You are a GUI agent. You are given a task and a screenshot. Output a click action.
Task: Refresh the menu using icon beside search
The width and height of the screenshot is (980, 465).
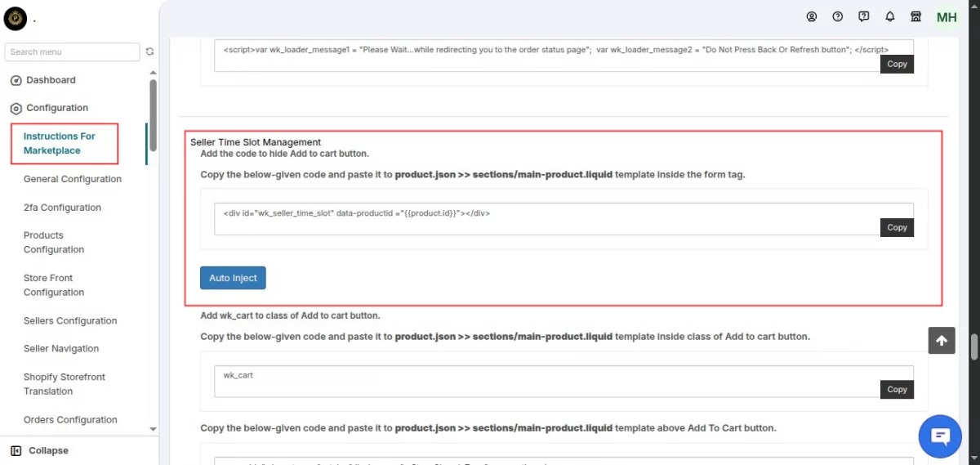click(x=149, y=51)
